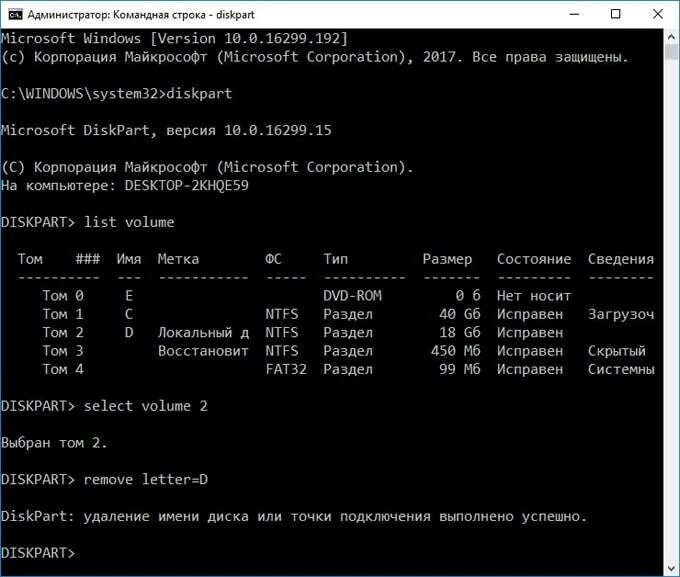Click the 'Microsoft Windows [Version 10.0.16299.192]' line
The height and width of the screenshot is (577, 680).
(174, 38)
